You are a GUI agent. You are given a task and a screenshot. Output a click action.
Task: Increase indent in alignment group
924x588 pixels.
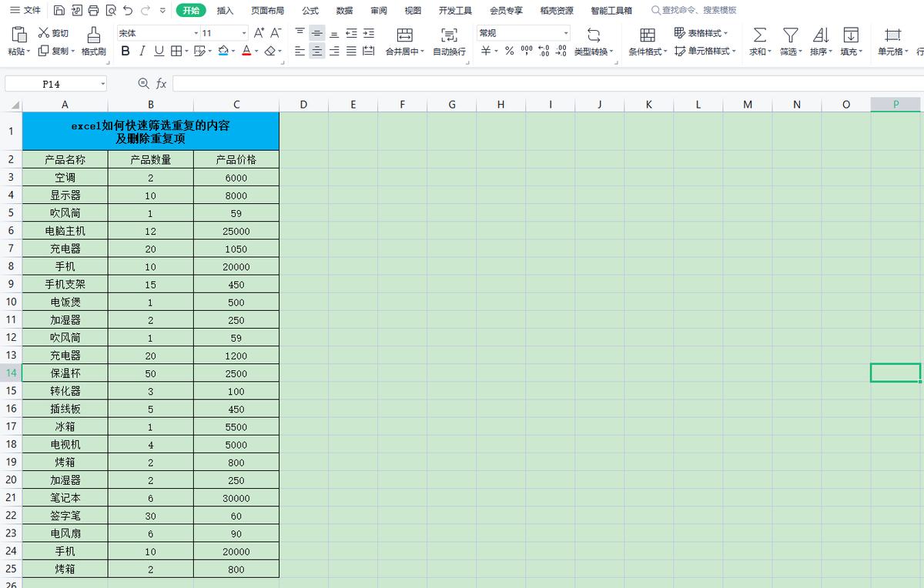(369, 33)
